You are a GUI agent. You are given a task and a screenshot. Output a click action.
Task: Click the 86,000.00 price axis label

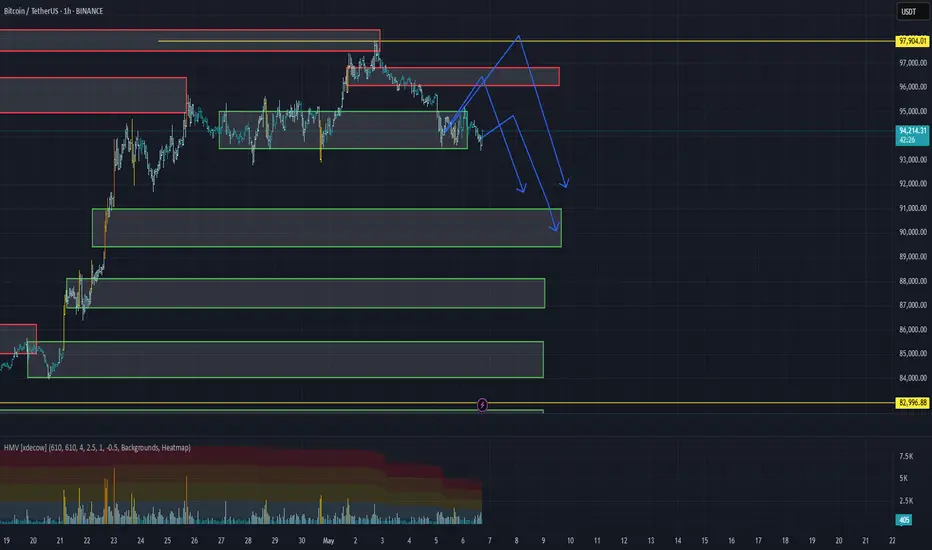tap(912, 329)
